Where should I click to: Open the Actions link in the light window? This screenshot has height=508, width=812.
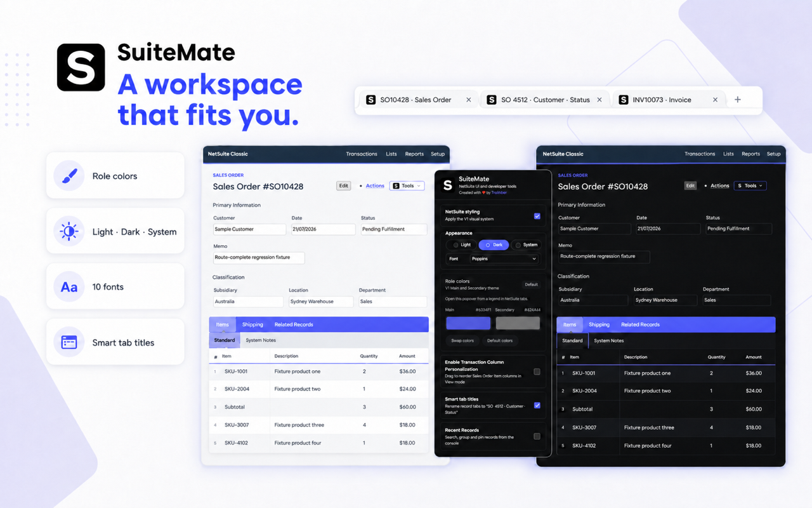(375, 186)
